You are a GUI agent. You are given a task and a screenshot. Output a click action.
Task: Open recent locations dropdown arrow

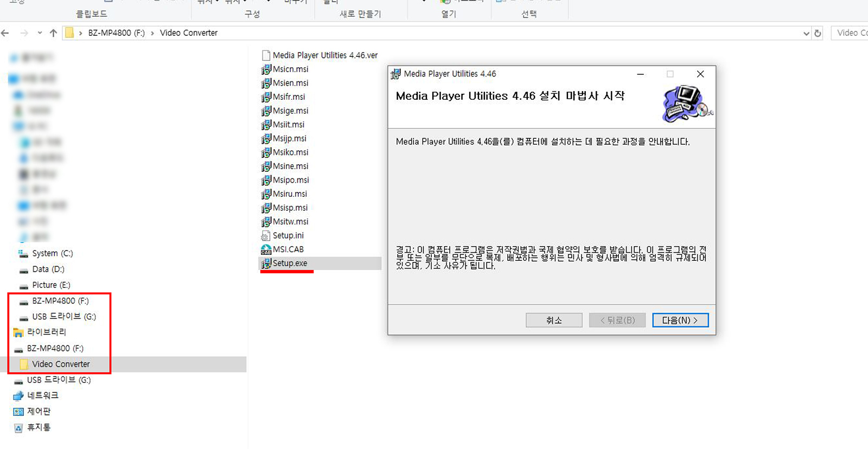[x=40, y=33]
